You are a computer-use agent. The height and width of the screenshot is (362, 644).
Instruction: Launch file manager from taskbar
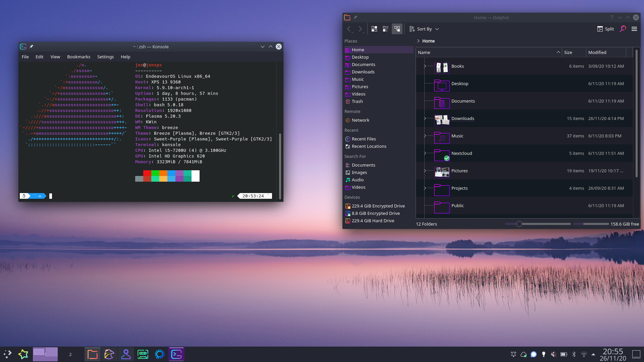[x=92, y=354]
